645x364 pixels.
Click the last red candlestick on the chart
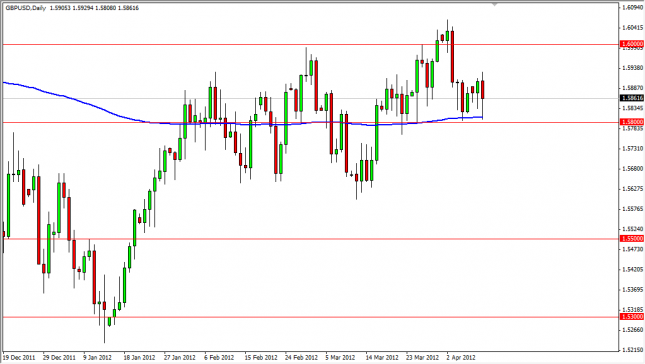click(x=483, y=90)
